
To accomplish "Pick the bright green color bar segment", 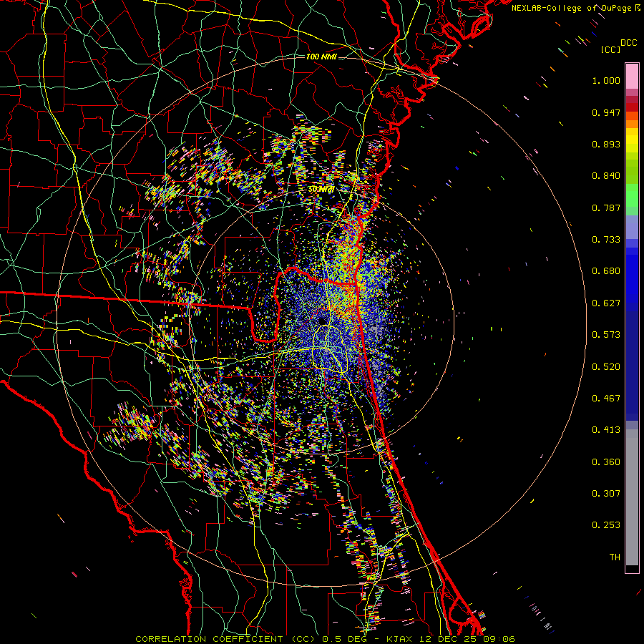I will tap(632, 195).
